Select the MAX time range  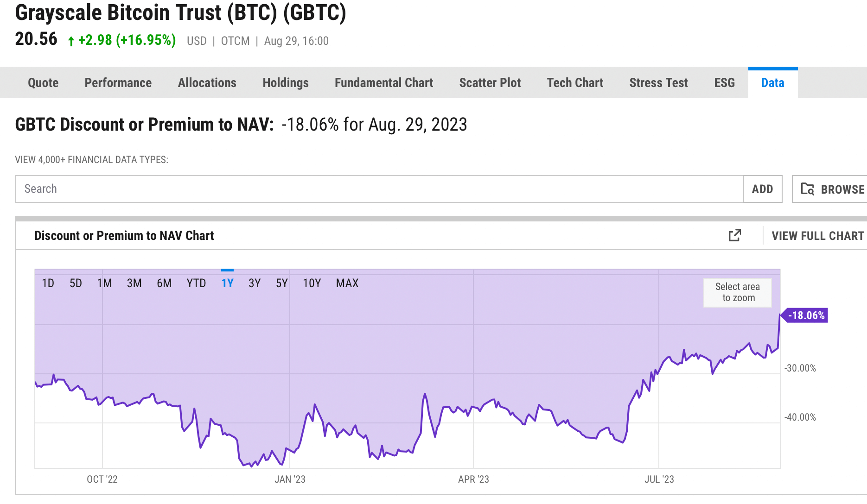point(347,283)
